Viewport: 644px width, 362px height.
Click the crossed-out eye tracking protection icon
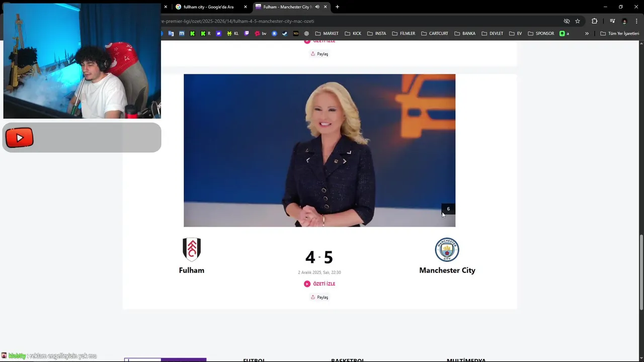coord(567,21)
